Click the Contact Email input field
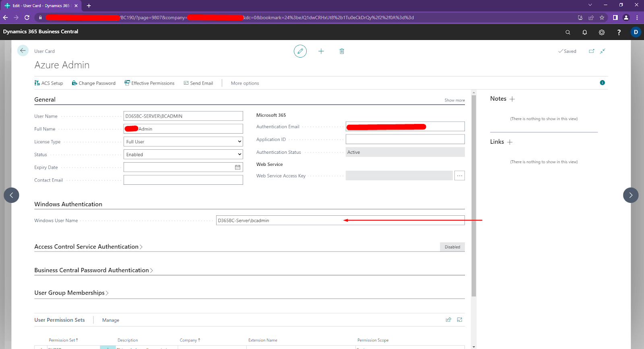The width and height of the screenshot is (644, 349). point(183,180)
